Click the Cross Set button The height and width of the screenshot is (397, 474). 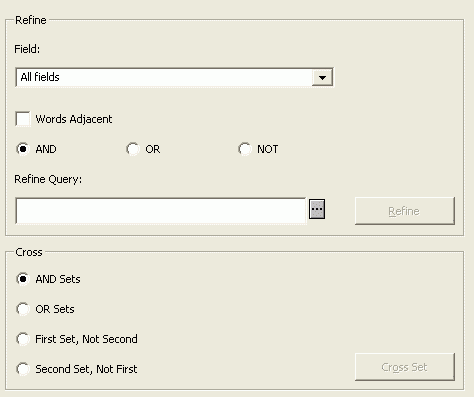pos(405,367)
